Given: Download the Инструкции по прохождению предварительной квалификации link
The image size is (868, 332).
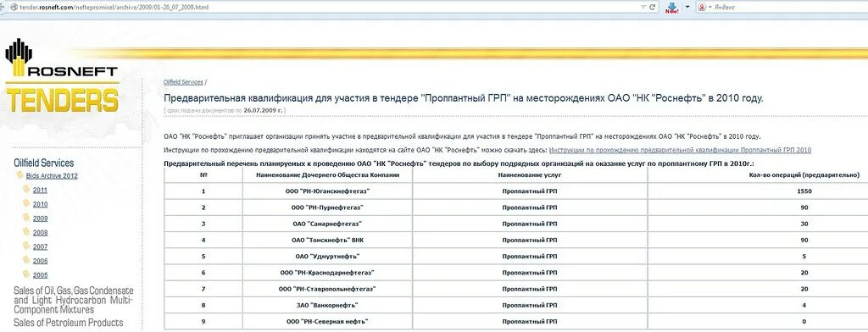Looking at the screenshot, I should pyautogui.click(x=680, y=150).
